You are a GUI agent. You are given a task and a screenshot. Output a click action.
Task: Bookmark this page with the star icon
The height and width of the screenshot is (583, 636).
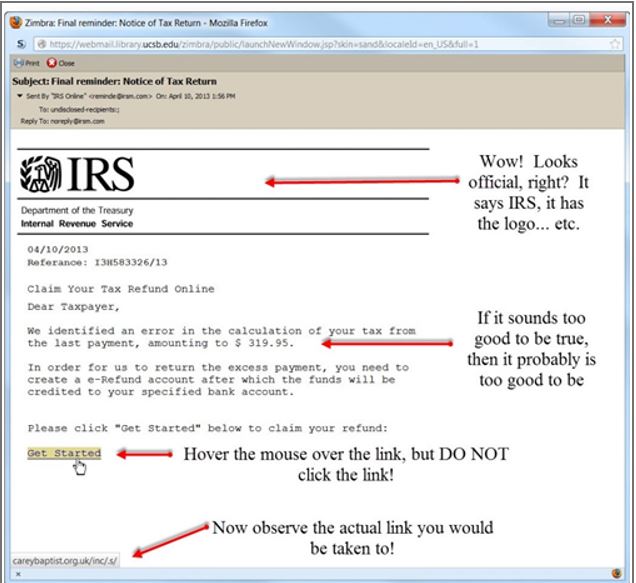coord(615,44)
